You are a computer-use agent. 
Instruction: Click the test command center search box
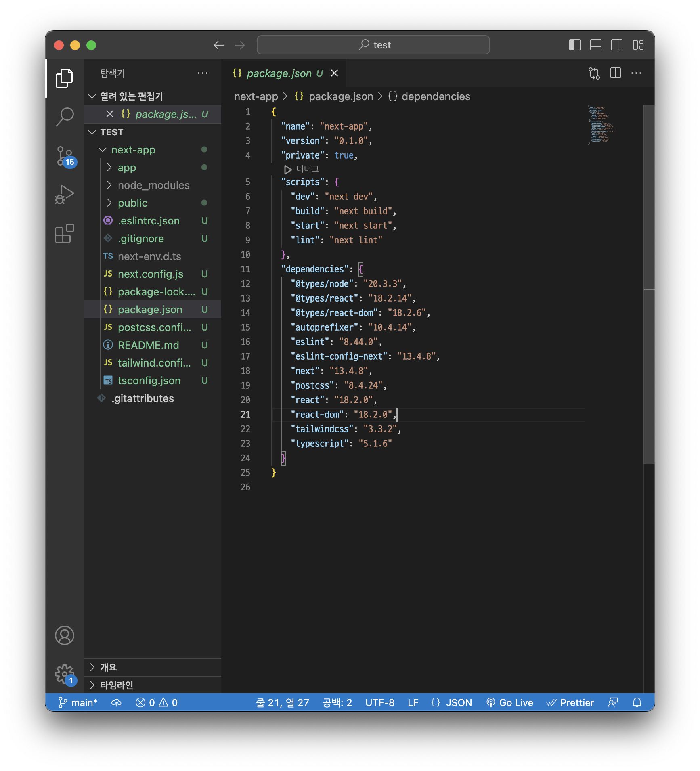click(373, 45)
